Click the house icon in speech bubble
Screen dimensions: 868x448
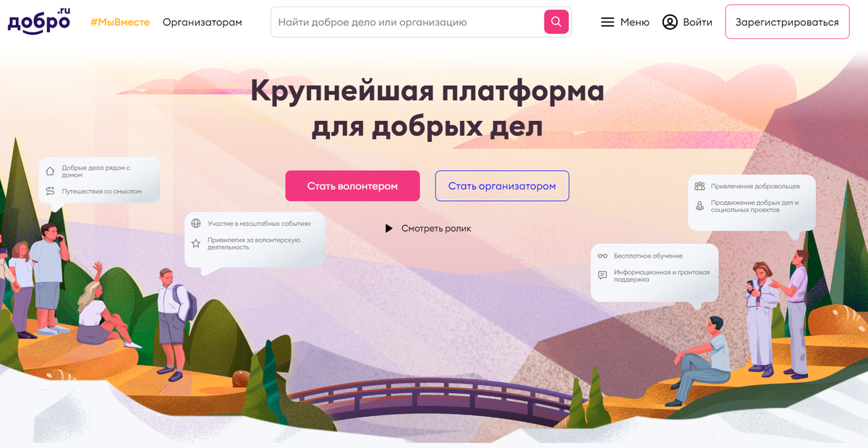[x=50, y=172]
